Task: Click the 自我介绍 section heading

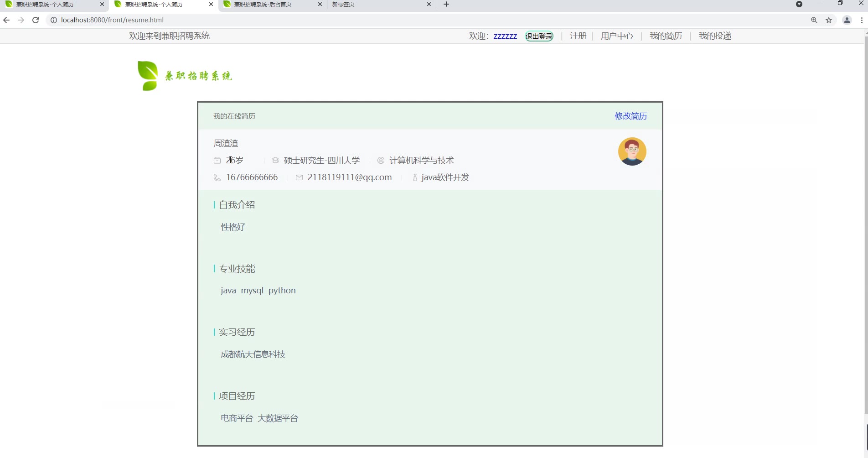Action: coord(237,205)
